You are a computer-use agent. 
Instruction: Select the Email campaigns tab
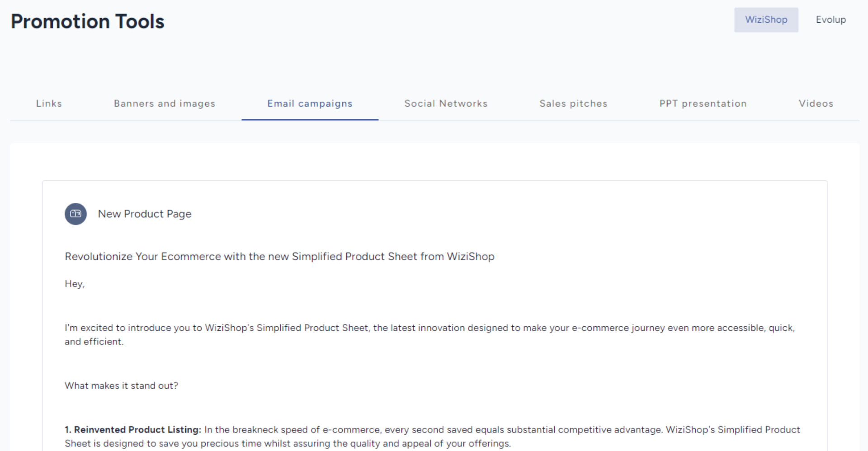point(310,103)
